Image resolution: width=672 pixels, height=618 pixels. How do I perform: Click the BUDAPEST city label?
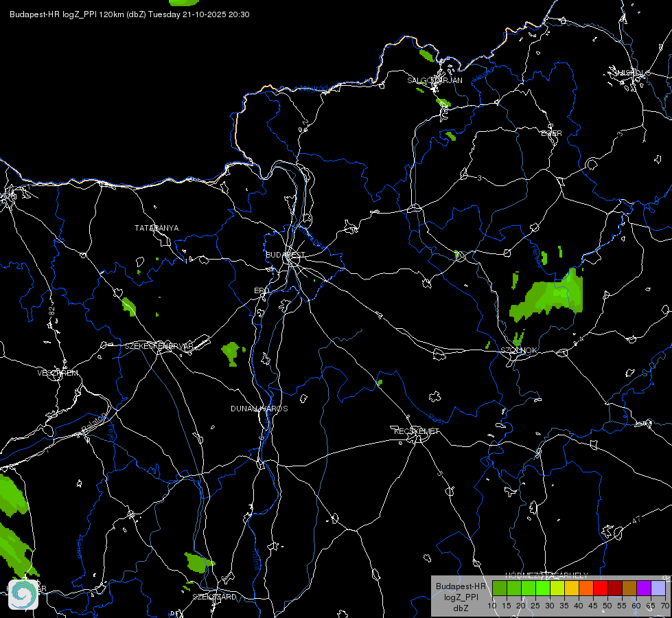[286, 255]
